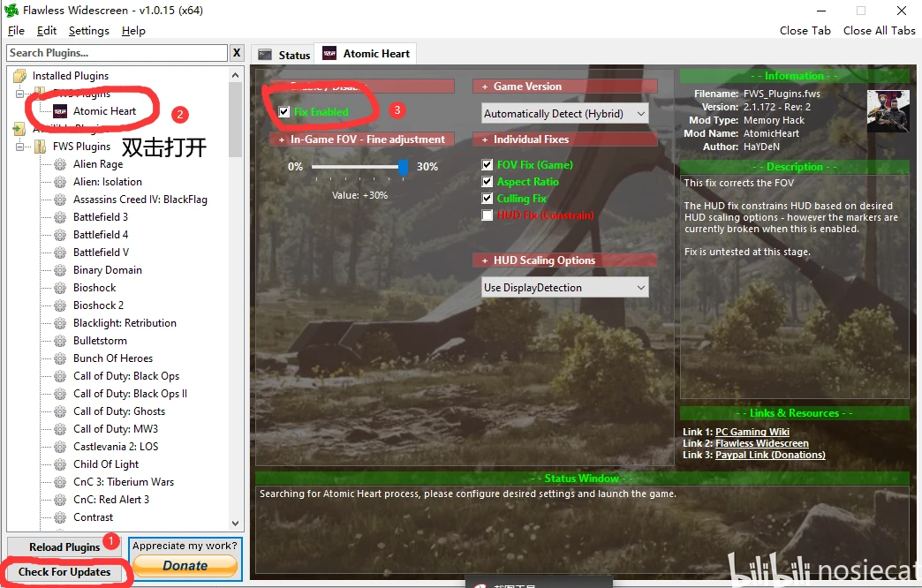This screenshot has width=922, height=588.
Task: Click the Reload Plugins button
Action: click(64, 547)
